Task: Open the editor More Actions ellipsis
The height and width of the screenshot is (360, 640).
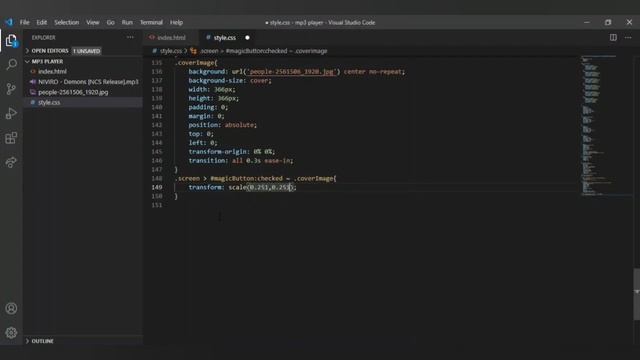Action: (628, 37)
